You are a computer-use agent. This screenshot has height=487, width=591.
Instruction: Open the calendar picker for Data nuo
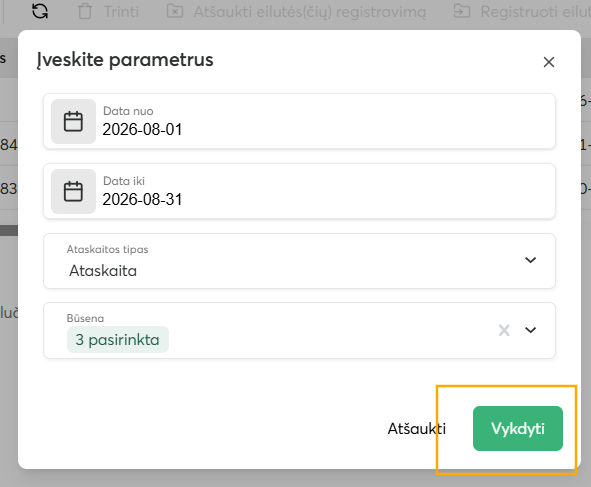click(73, 121)
